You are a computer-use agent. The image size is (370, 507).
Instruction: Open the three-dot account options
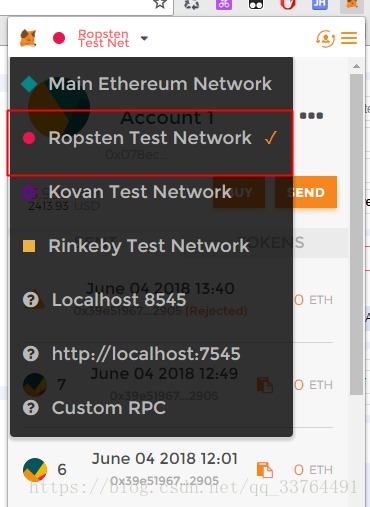(x=311, y=116)
